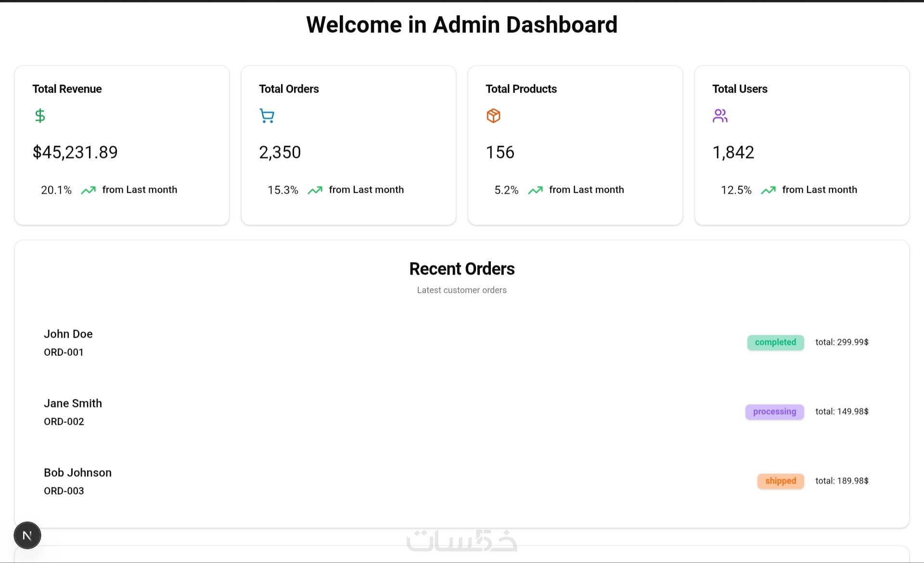Click the Next.js dev tools badge
Image resolution: width=924 pixels, height=563 pixels.
(x=27, y=535)
